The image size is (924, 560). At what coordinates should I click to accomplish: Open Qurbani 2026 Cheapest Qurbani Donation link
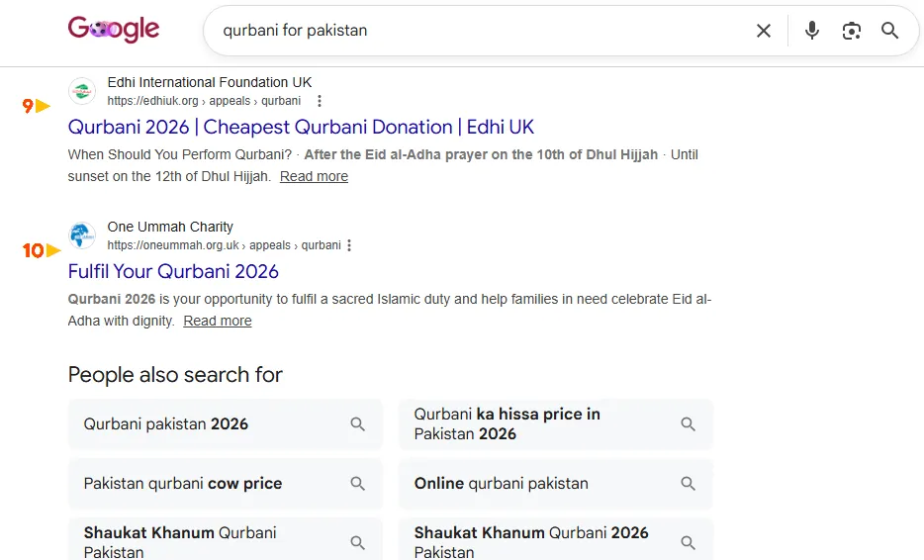click(301, 127)
